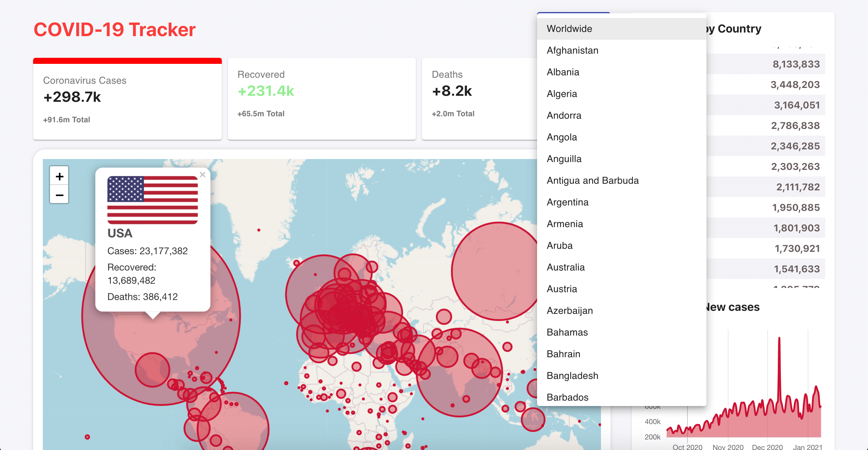Screen dimensions: 868x450
Task: Pick Bahrain from the dropdown
Action: click(621, 354)
